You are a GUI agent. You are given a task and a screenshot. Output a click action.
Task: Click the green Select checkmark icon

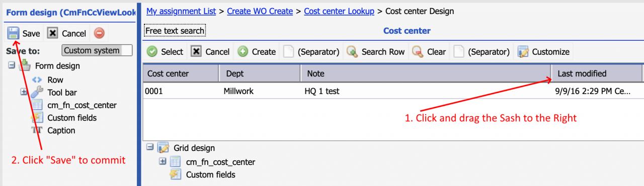pyautogui.click(x=152, y=51)
